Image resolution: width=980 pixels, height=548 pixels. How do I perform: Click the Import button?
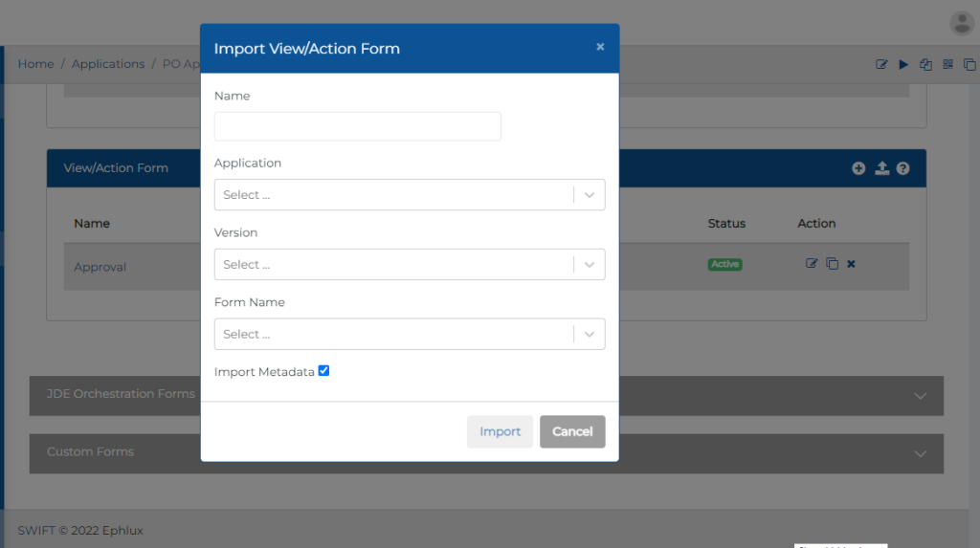click(500, 431)
